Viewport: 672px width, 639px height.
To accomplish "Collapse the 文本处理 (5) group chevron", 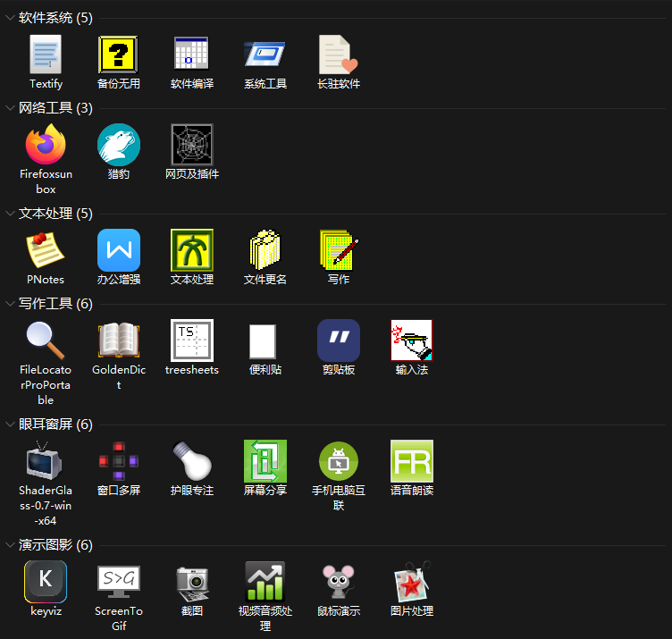I will coord(10,214).
